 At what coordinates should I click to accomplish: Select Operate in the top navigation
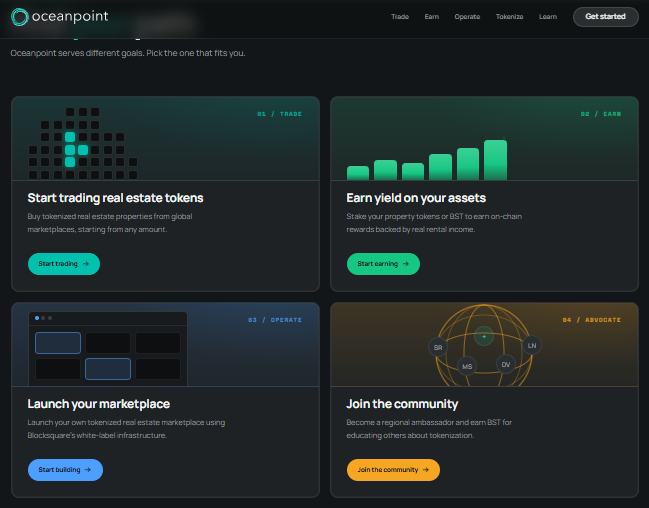tap(467, 17)
